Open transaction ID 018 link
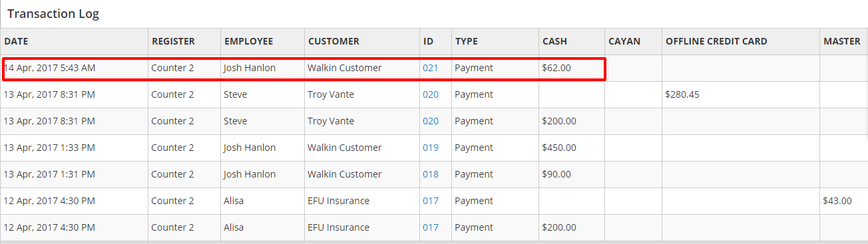Image resolution: width=868 pixels, height=244 pixels. point(431,174)
